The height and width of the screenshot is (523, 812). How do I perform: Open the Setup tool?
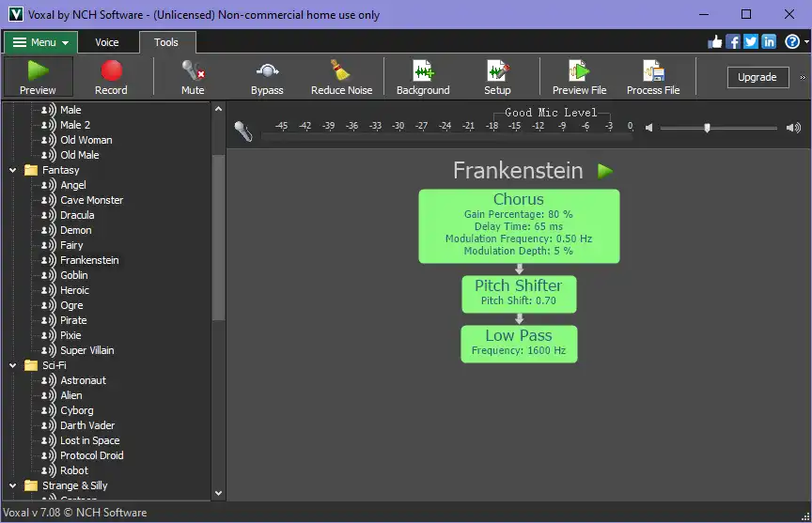(497, 77)
